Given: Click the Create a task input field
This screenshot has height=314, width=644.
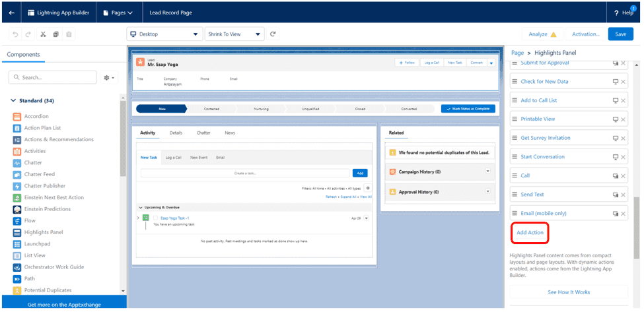Looking at the screenshot, I should pyautogui.click(x=245, y=173).
